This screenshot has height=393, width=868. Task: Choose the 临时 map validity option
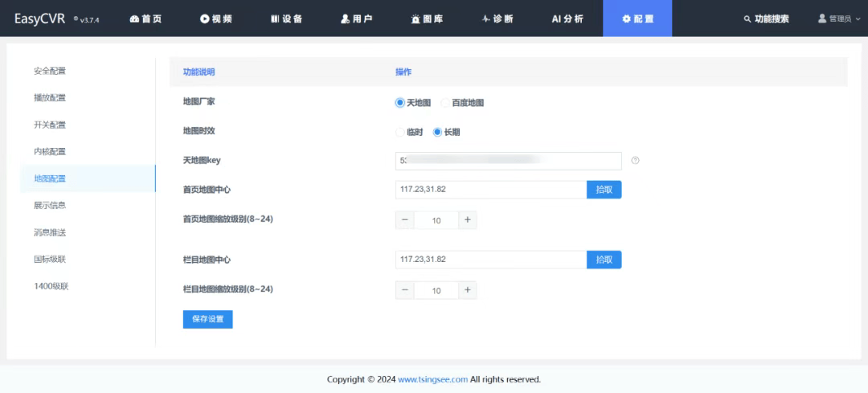[x=400, y=132]
